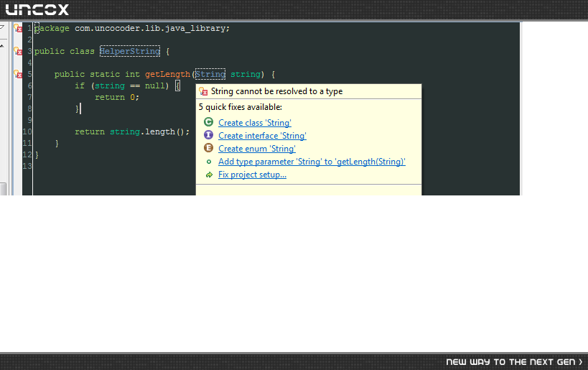This screenshot has width=588, height=370.
Task: Click the uncox logo in the header
Action: coord(37,10)
